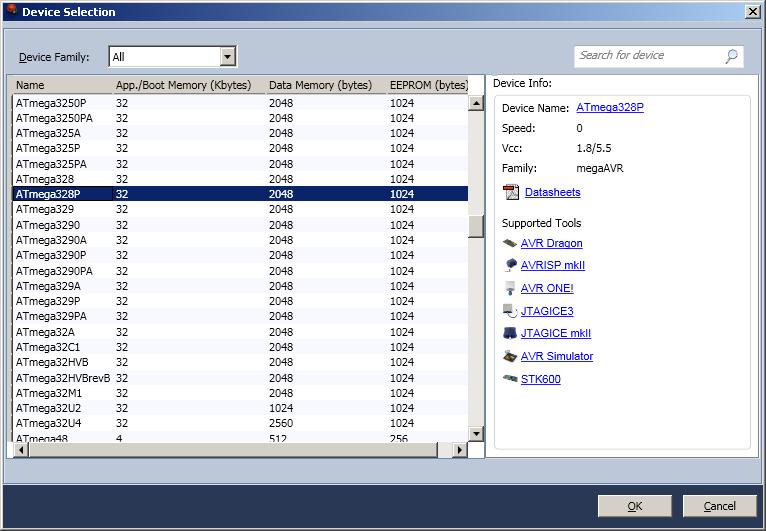The image size is (766, 531).
Task: Click the PDF icon next to Datasheets
Action: (511, 192)
